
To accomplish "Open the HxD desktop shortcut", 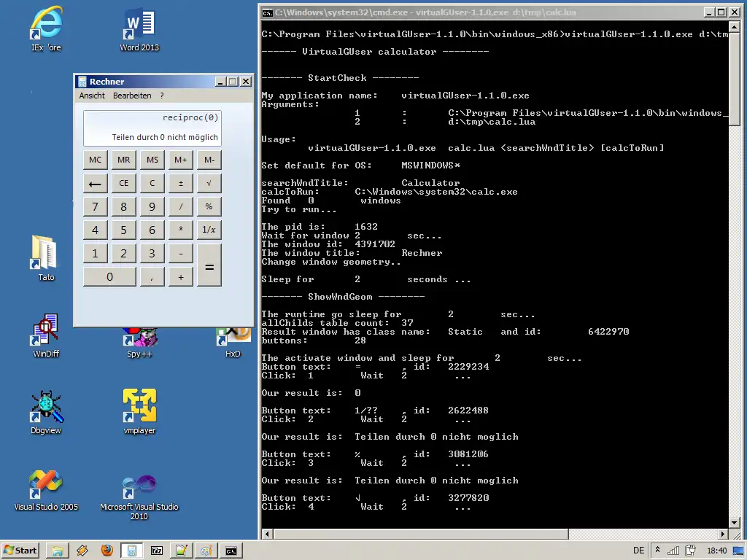I will pos(233,342).
